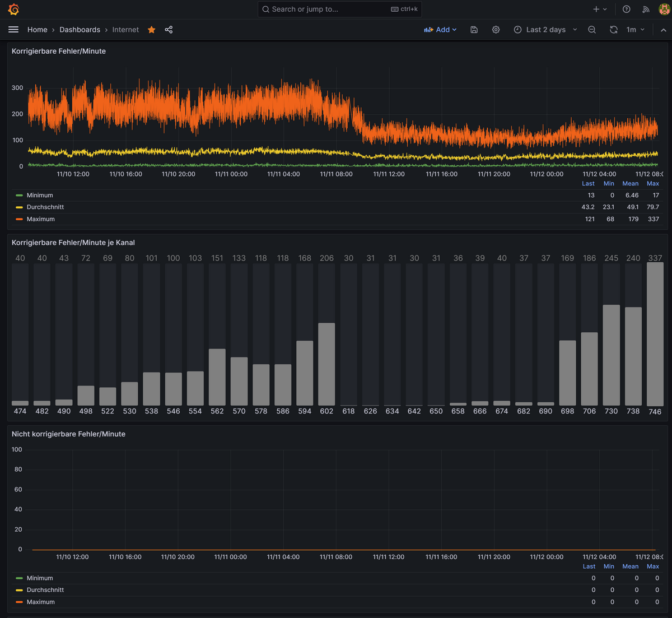Click value 337 above channel 746 bar
This screenshot has width=672, height=618.
pos(655,258)
